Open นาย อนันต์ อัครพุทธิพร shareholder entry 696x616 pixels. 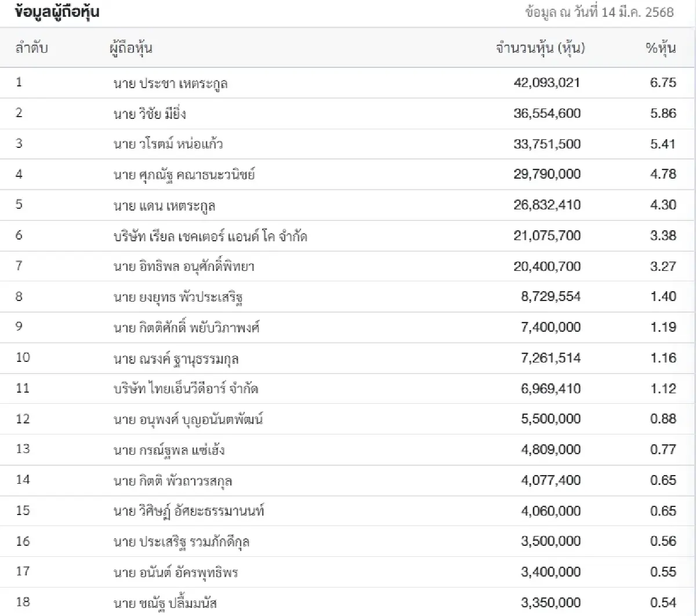coord(176,572)
